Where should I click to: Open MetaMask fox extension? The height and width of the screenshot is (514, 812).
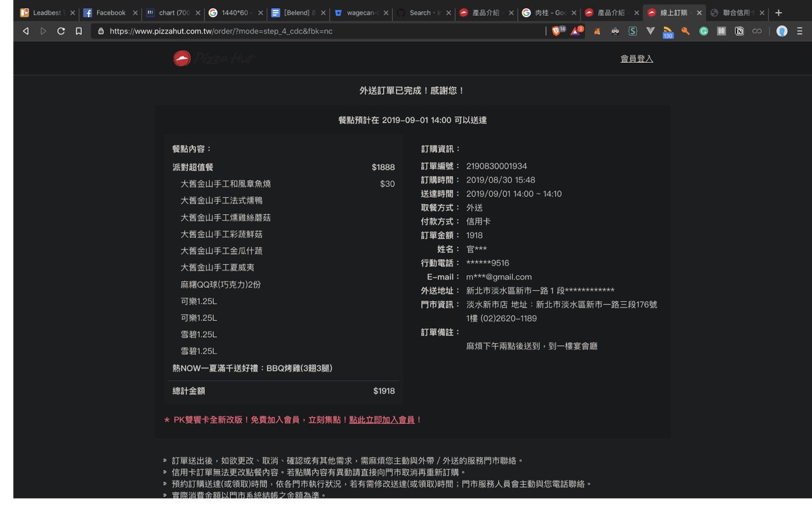(597, 31)
